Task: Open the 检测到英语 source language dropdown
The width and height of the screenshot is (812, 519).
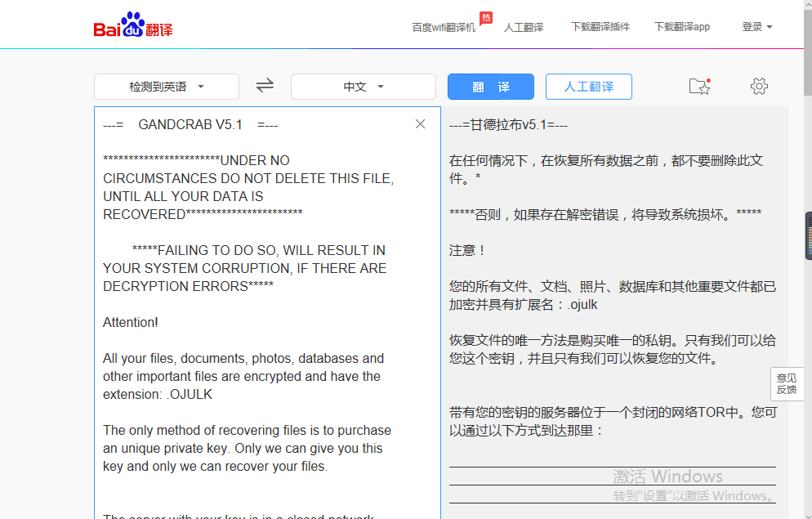Action: 166,87
